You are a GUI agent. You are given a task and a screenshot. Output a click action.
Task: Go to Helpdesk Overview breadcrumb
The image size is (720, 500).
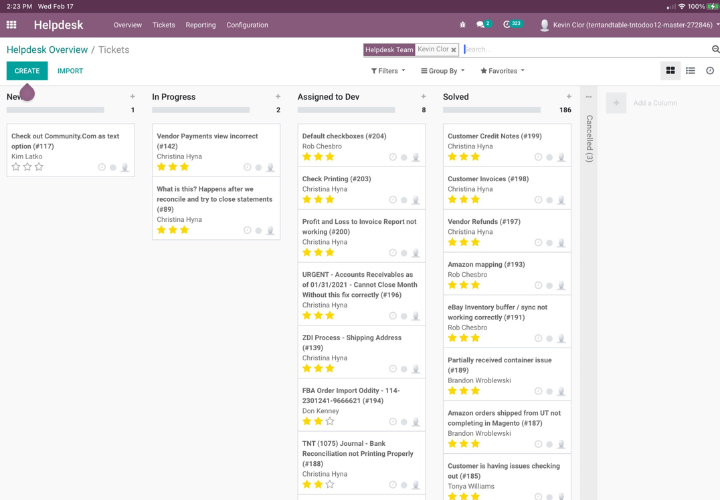tap(47, 49)
